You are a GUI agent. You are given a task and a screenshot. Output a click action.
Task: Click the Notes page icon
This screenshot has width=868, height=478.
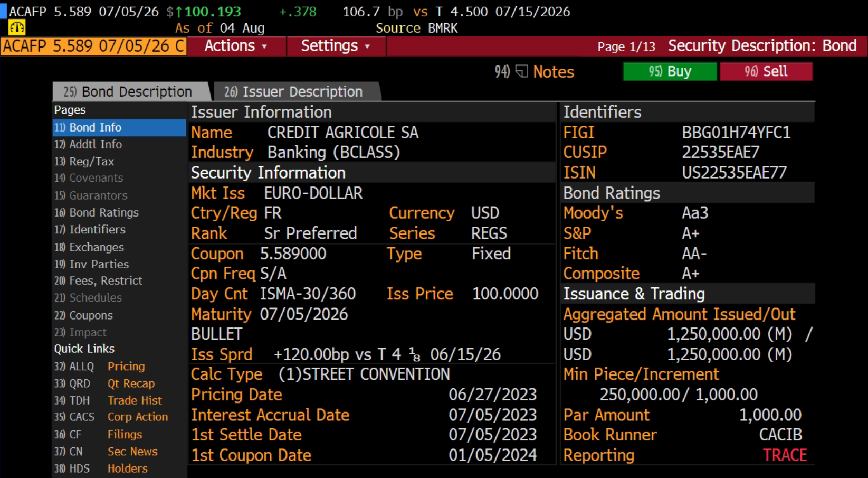[x=521, y=71]
